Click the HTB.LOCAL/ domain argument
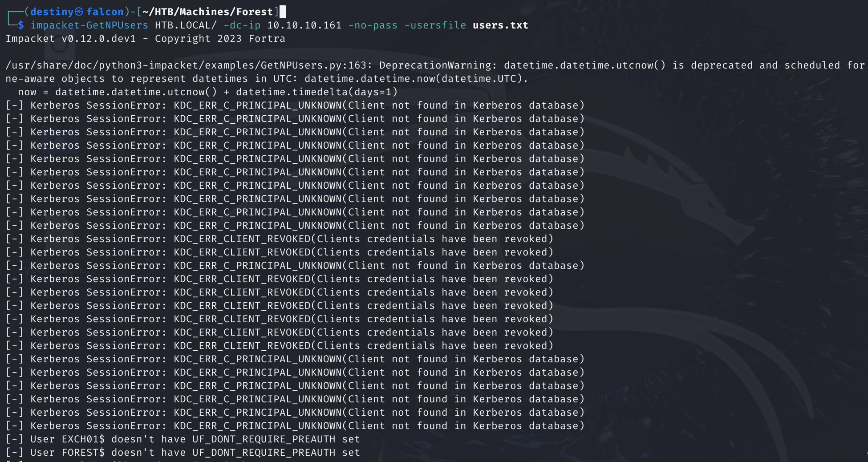Screen dimensions: 868x462 coord(186,25)
